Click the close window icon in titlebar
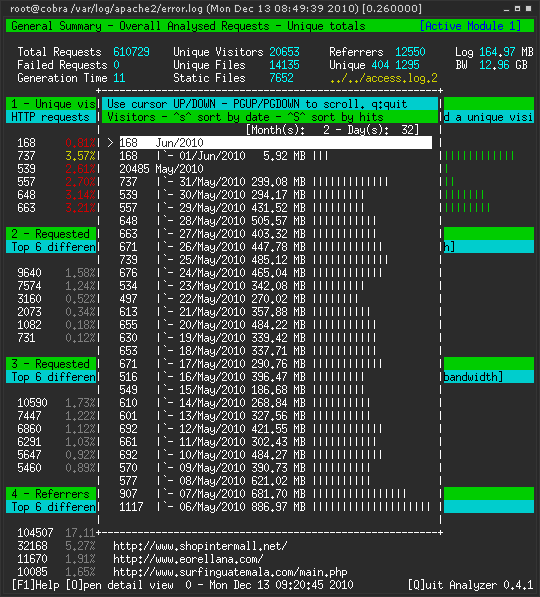Image resolution: width=540 pixels, height=597 pixels. point(528,8)
